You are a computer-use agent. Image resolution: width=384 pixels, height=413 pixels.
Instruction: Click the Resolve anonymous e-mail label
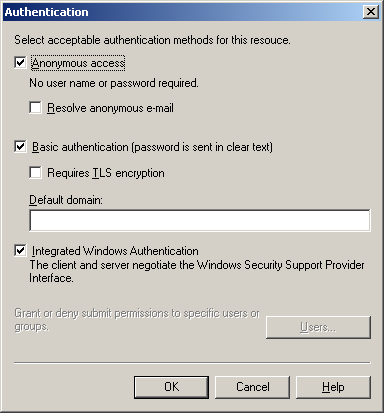[110, 108]
